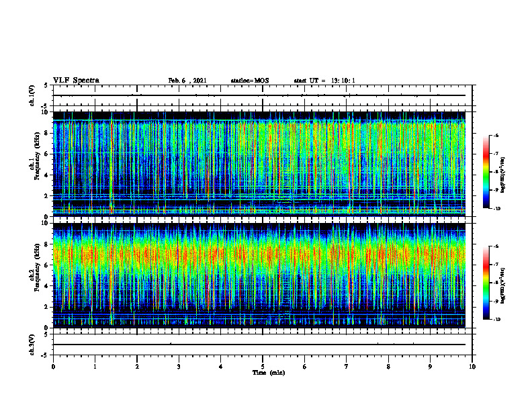Click the "-10" label on ch.2 color bar
The height and width of the screenshot is (411, 532).
tap(496, 320)
